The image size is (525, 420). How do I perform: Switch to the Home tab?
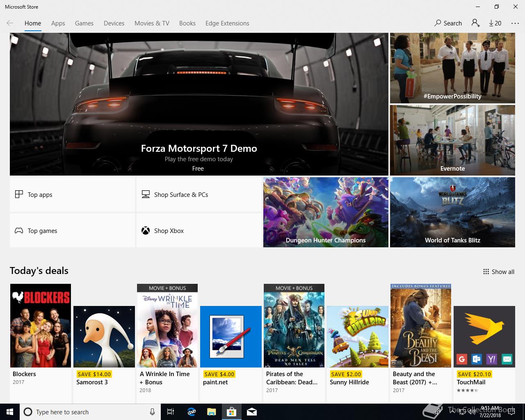[33, 23]
